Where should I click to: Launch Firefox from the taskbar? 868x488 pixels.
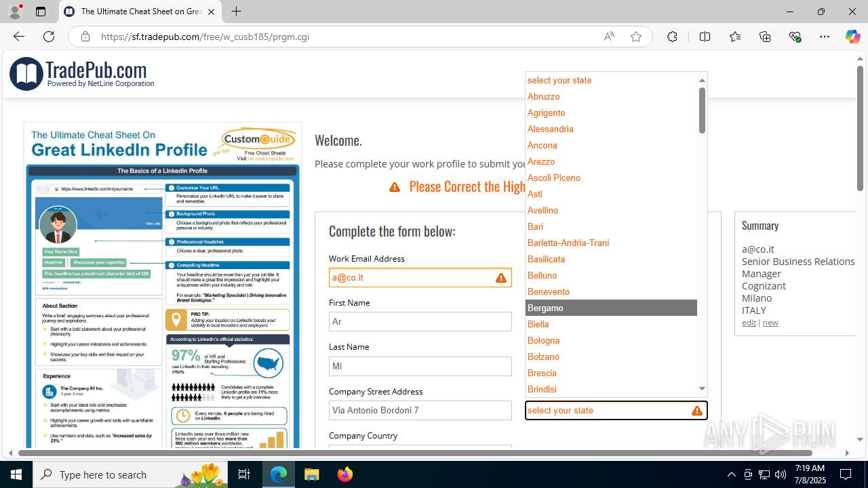(345, 474)
